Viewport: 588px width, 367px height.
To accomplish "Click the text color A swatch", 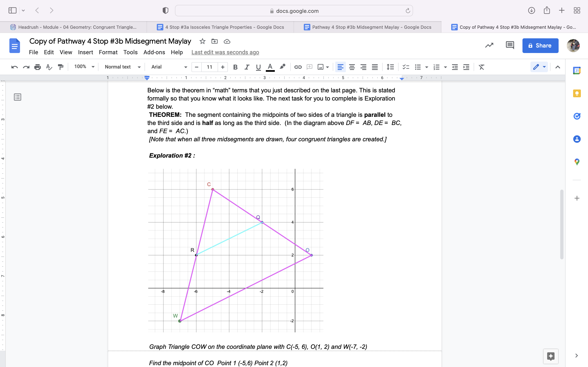I will pyautogui.click(x=270, y=67).
